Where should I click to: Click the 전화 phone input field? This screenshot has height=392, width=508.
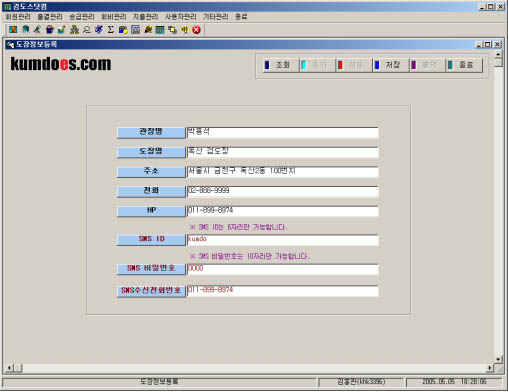[x=282, y=191]
